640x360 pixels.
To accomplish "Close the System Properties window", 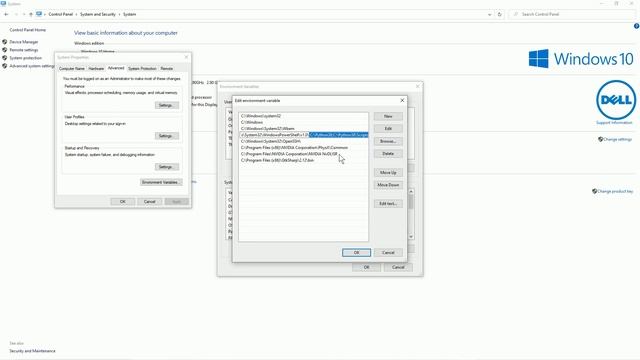I will tap(186, 57).
